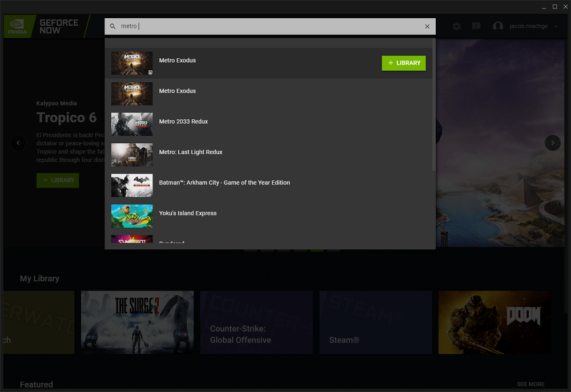This screenshot has width=571, height=392.
Task: Open the Metro Exodus result lacking a Library button
Action: pyautogui.click(x=268, y=94)
